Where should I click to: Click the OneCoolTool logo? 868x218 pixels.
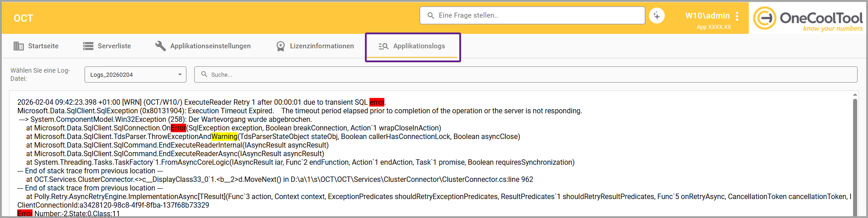(x=807, y=19)
